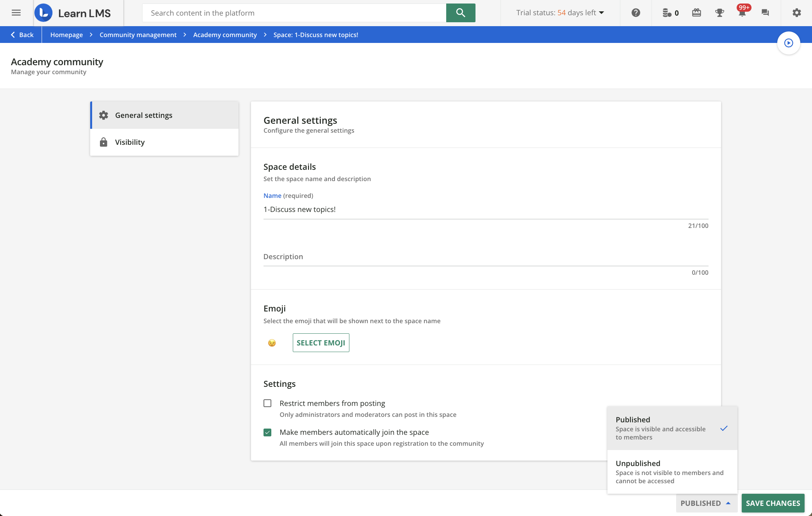Go to Community management breadcrumb
The width and height of the screenshot is (812, 516).
click(138, 35)
